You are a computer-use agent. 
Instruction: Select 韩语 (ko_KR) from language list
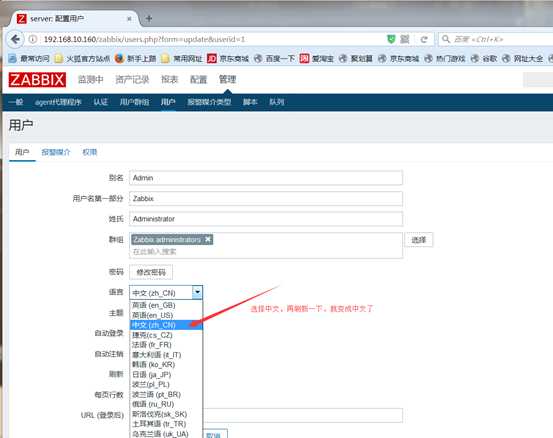tap(166, 365)
